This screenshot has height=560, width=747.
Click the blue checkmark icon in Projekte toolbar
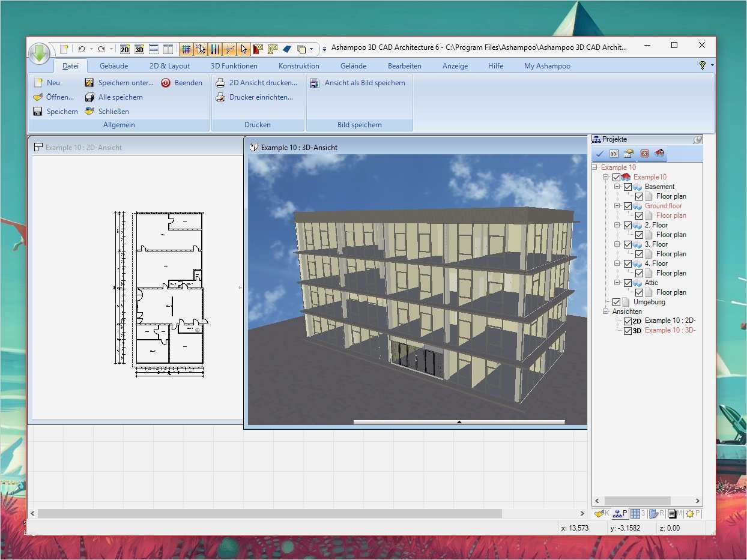coord(599,154)
